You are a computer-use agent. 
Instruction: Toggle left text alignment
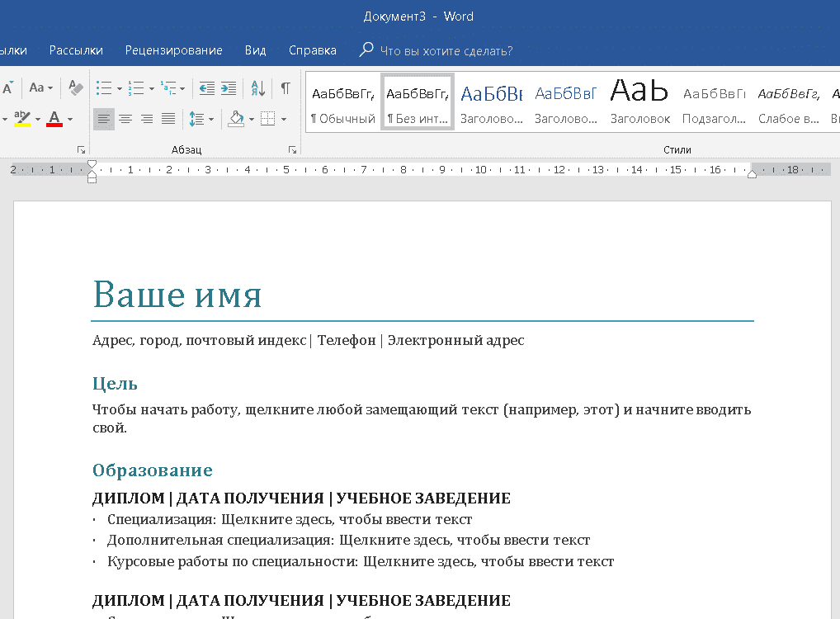(103, 119)
